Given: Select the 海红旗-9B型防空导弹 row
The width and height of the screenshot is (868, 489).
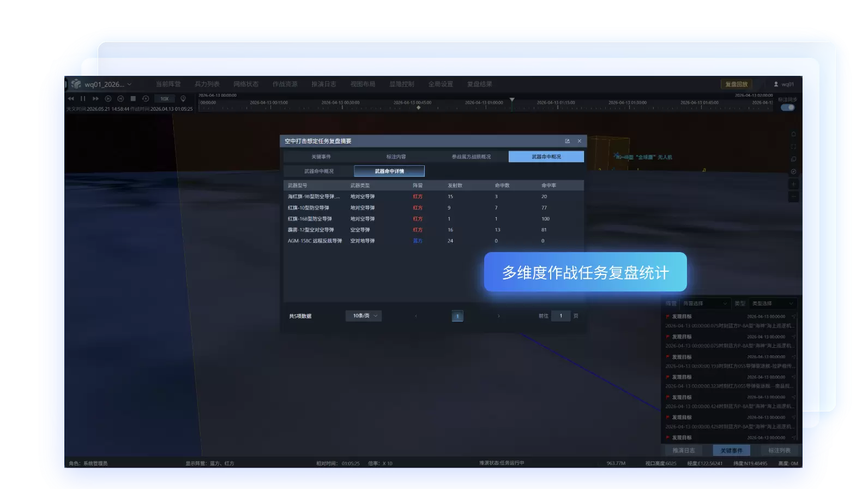Looking at the screenshot, I should pyautogui.click(x=434, y=196).
